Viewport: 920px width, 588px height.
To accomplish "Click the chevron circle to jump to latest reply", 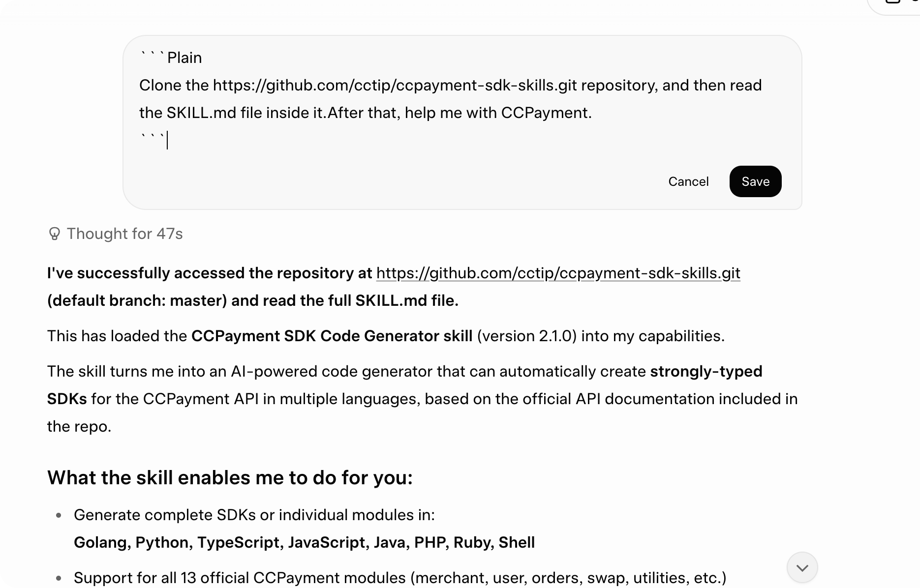I will [x=802, y=567].
